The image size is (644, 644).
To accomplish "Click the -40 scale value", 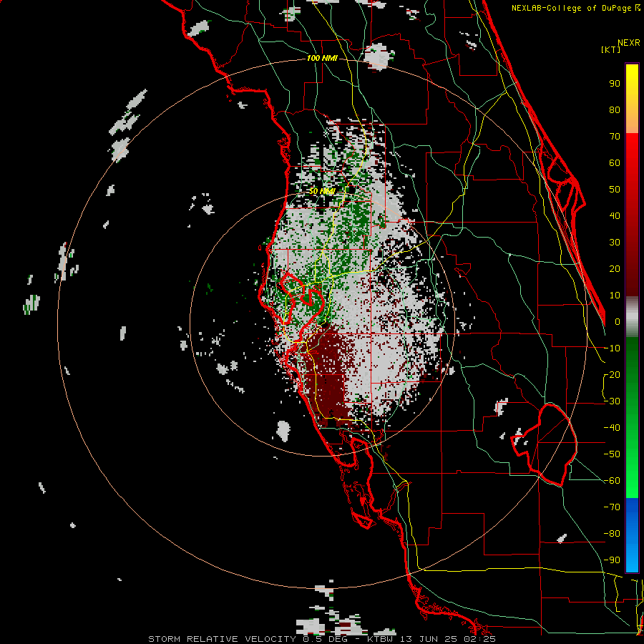I will click(612, 428).
